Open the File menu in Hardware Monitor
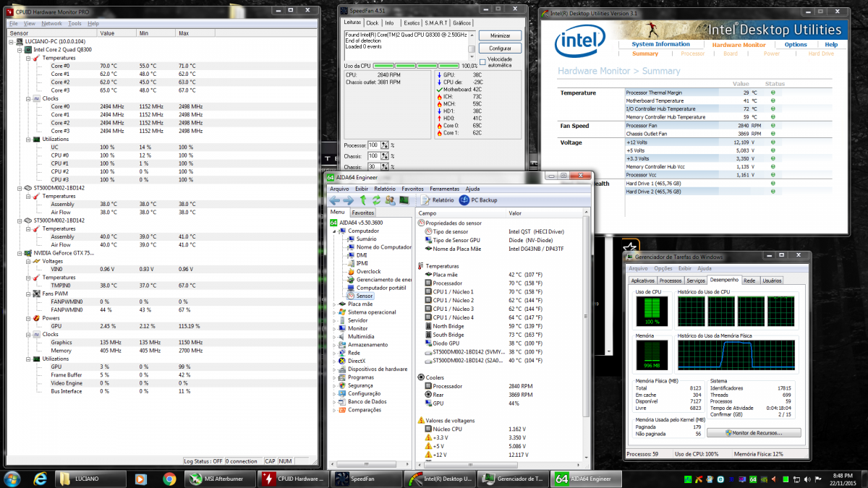 coord(13,24)
